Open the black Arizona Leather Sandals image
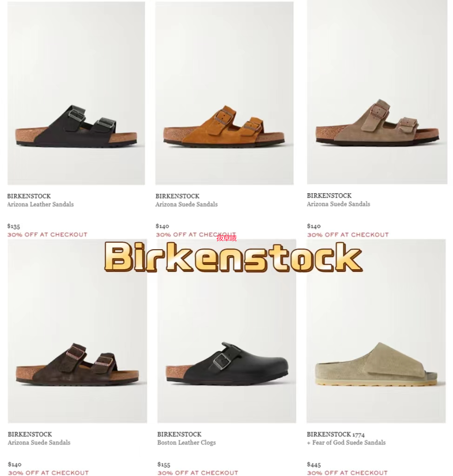The height and width of the screenshot is (476, 453). click(x=76, y=93)
